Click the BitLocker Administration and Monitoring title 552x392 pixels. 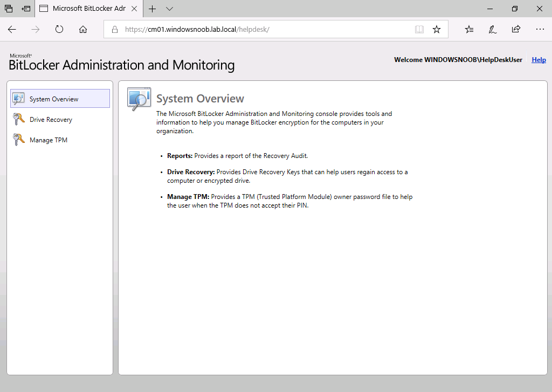pos(121,65)
